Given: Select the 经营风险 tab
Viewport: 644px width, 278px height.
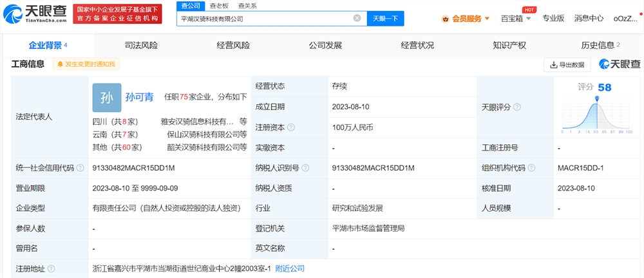Looking at the screenshot, I should [233, 45].
